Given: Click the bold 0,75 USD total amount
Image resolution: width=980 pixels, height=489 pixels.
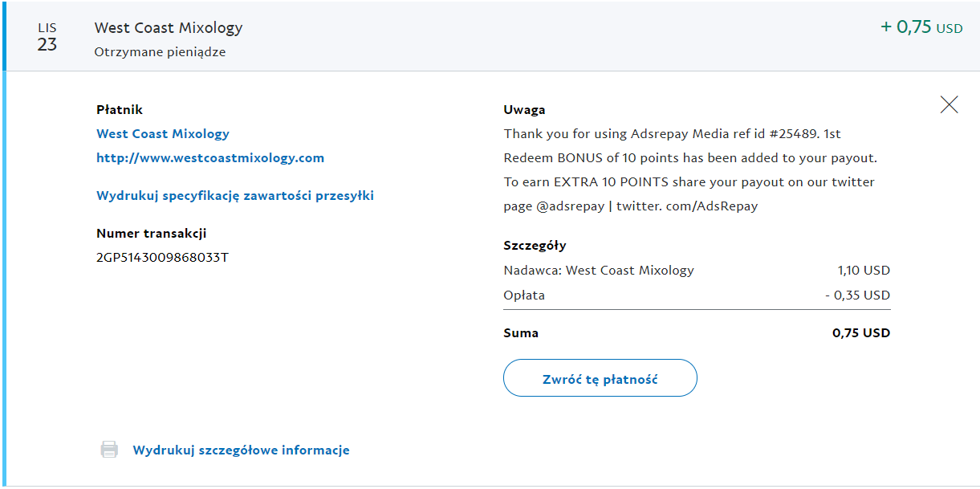Looking at the screenshot, I should tap(861, 333).
